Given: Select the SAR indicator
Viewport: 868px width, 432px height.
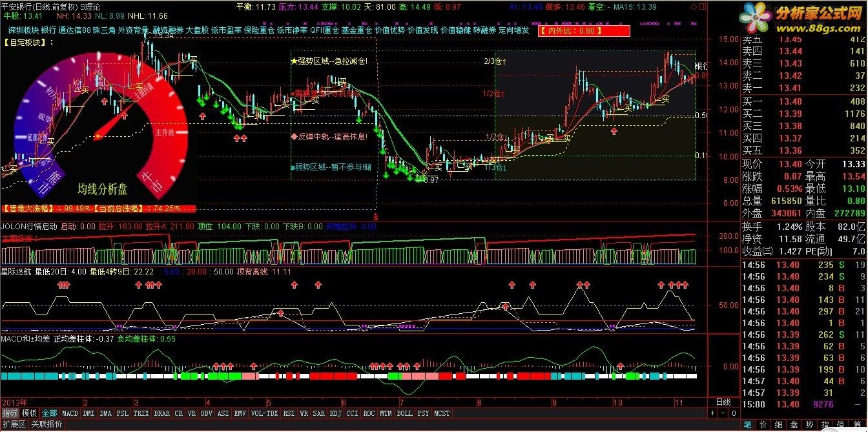Looking at the screenshot, I should coord(319,413).
